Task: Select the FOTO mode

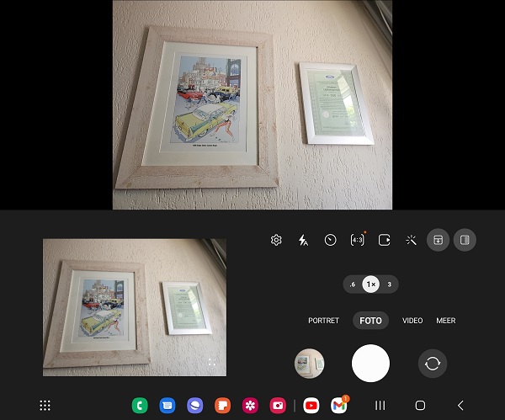Action: point(370,321)
